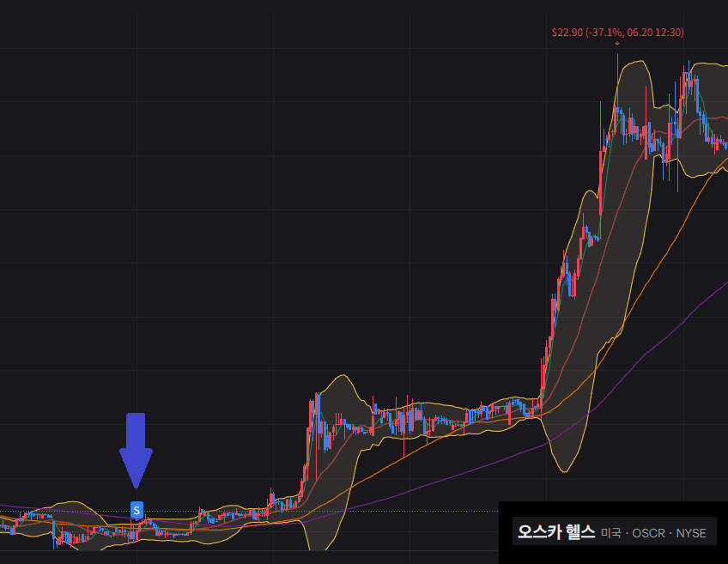
Task: Click the $22.90 high price label
Action: [x=617, y=33]
